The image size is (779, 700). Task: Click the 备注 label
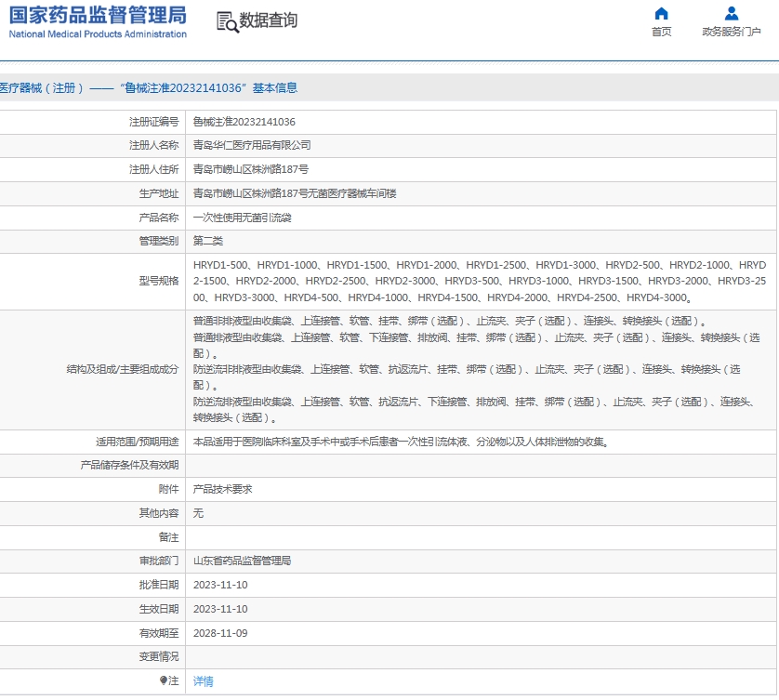168,537
